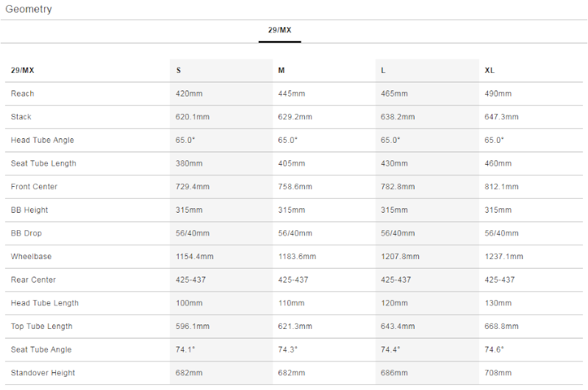Click the Head Tube Angle row label
588x390 pixels.
43,140
